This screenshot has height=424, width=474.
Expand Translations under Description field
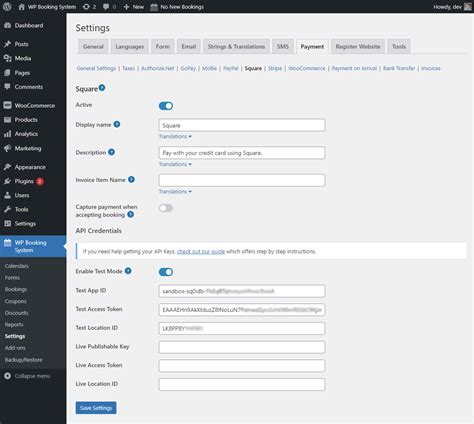point(175,164)
